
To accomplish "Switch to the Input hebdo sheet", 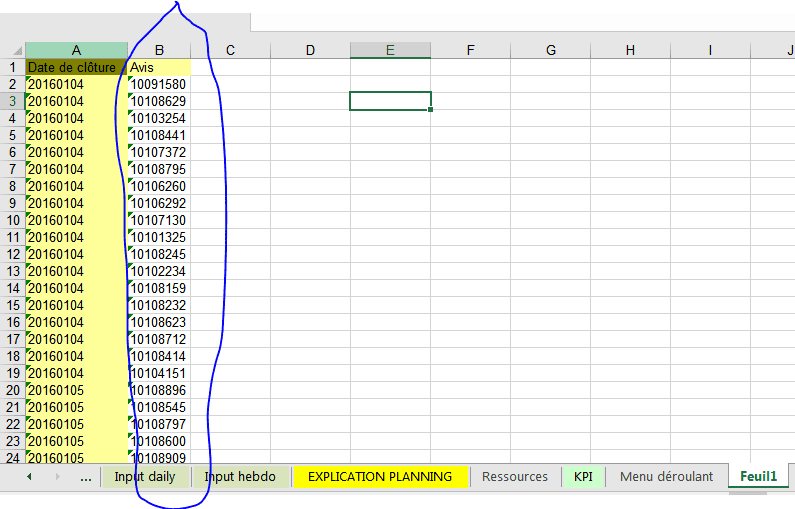I will [240, 477].
